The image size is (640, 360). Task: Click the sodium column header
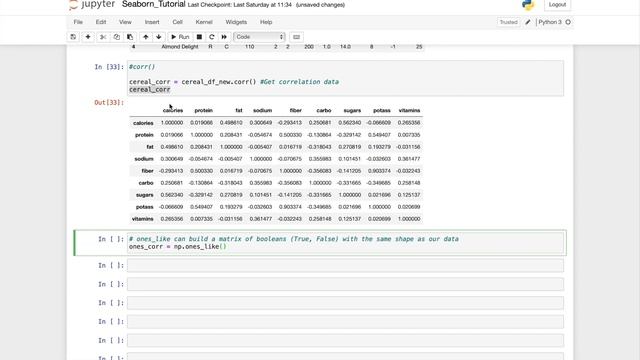click(x=262, y=110)
